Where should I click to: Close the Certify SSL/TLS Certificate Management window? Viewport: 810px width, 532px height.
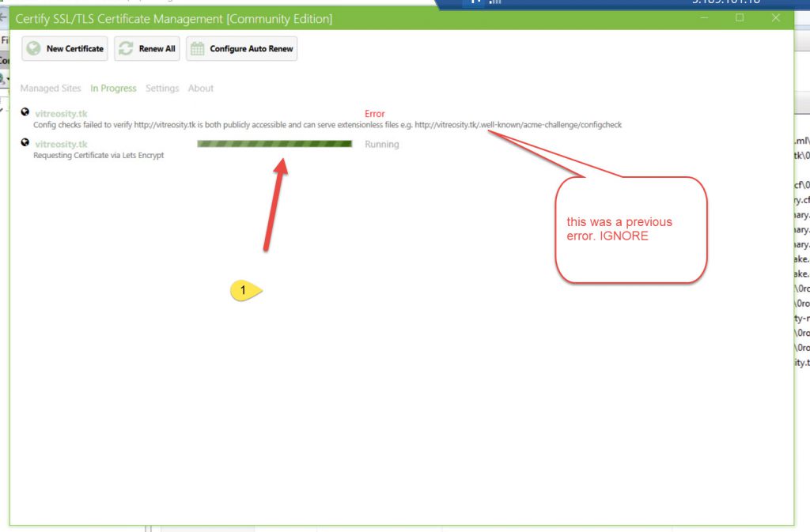pyautogui.click(x=775, y=18)
